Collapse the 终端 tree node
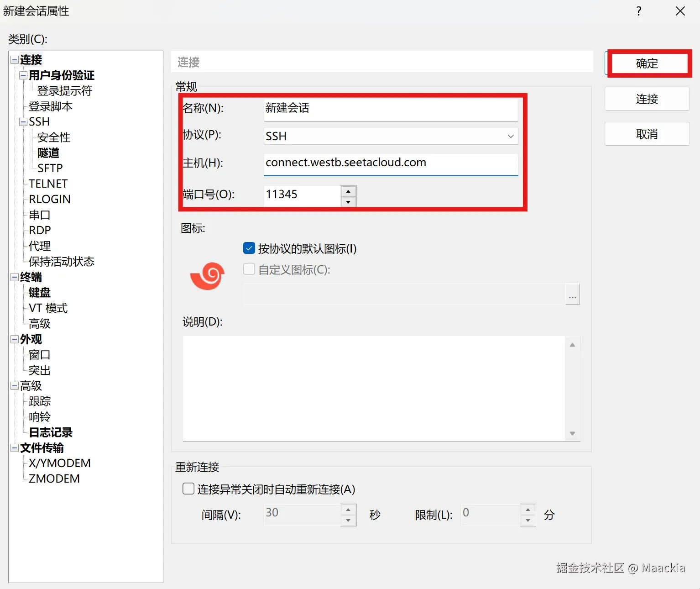The width and height of the screenshot is (700, 589). [15, 277]
